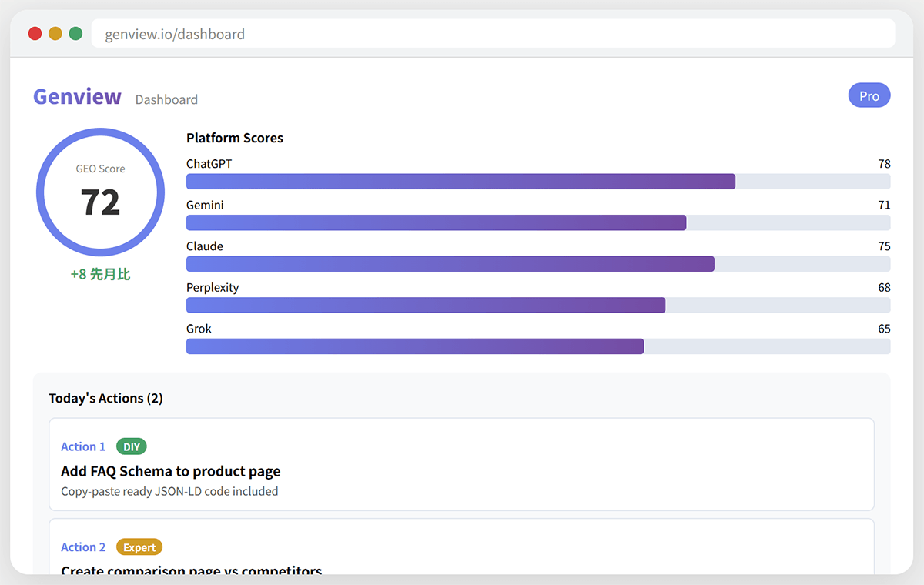The height and width of the screenshot is (585, 924).
Task: Click the orange Expert tag badge
Action: click(139, 547)
